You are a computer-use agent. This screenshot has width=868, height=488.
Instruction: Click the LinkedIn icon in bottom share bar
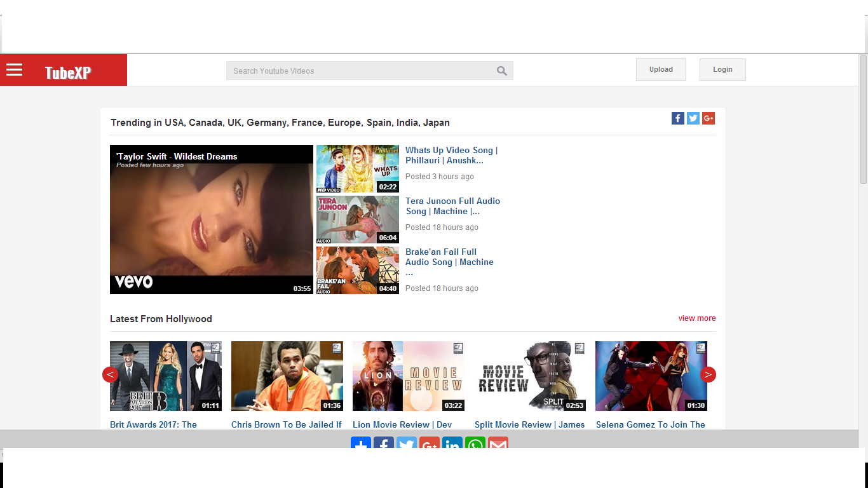pos(452,444)
